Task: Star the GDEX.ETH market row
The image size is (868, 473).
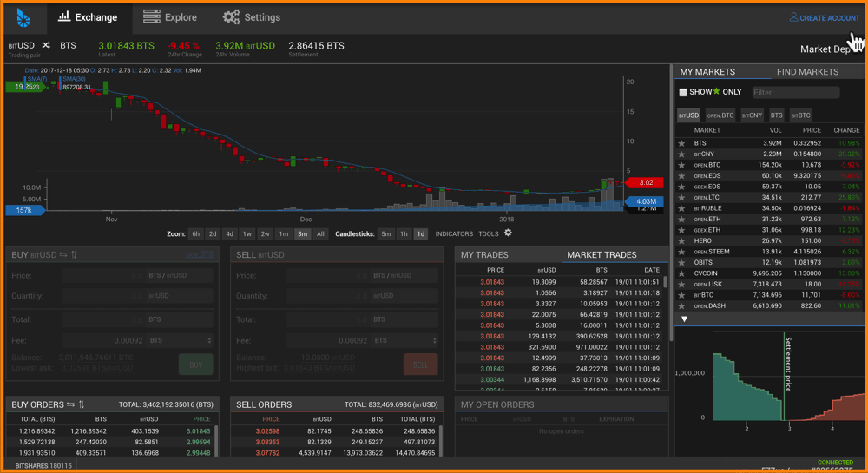Action: (x=682, y=230)
